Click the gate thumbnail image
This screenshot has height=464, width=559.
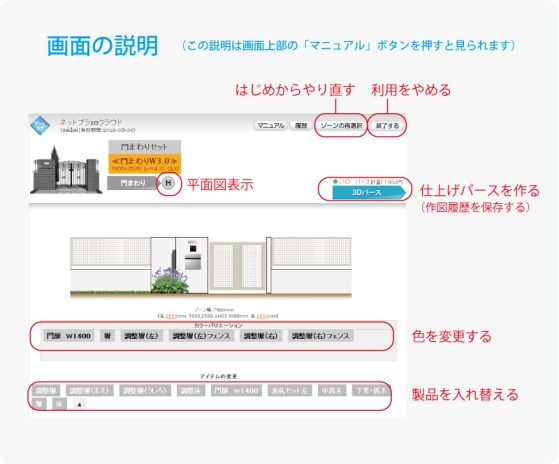66,169
